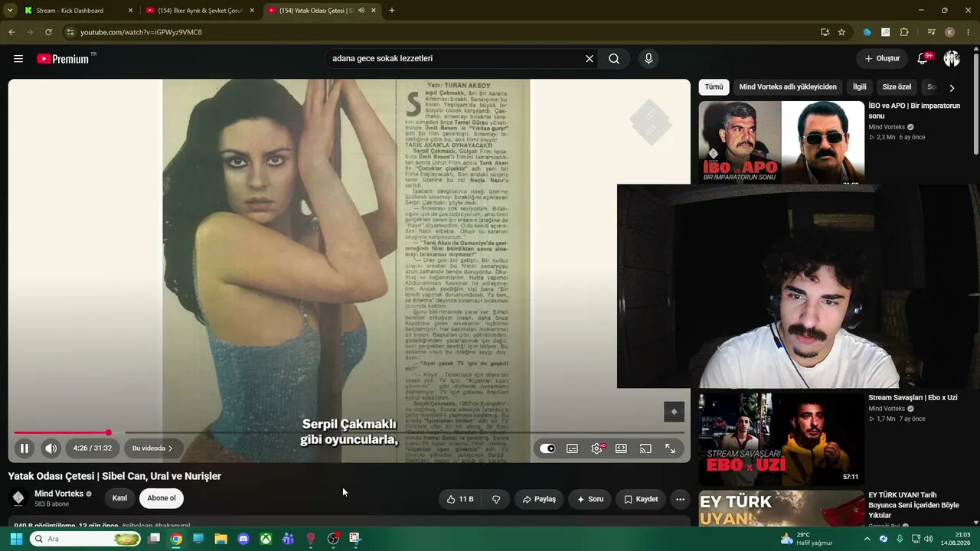Install the app from the address bar
The width and height of the screenshot is (980, 551).
point(825,32)
